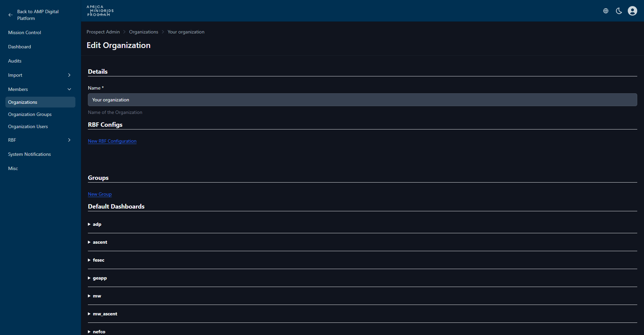Expand the nefco dashboard section
The height and width of the screenshot is (335, 644).
[97, 332]
